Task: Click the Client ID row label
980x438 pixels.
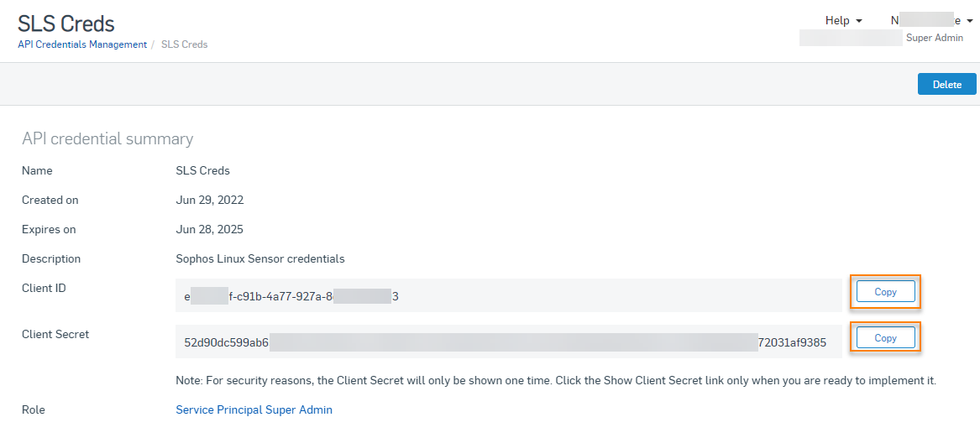Action: tap(44, 288)
